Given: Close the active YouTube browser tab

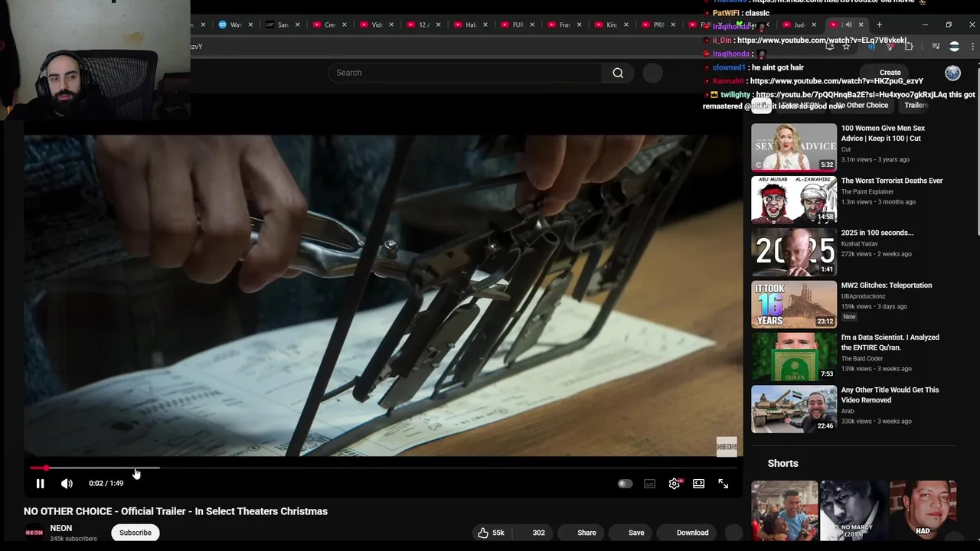Looking at the screenshot, I should [861, 24].
